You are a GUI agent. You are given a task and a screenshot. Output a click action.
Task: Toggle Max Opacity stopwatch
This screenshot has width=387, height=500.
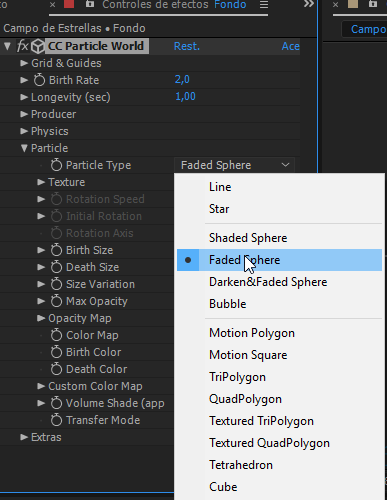tap(56, 301)
